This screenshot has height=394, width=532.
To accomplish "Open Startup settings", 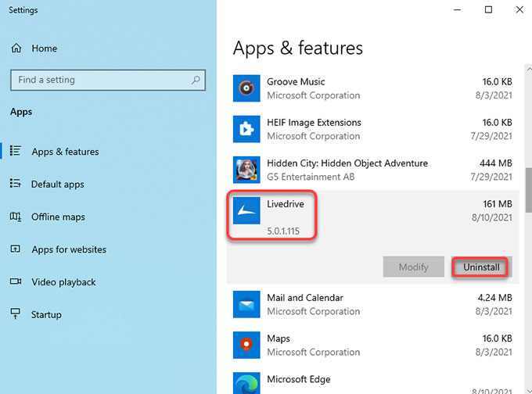I will [x=46, y=315].
